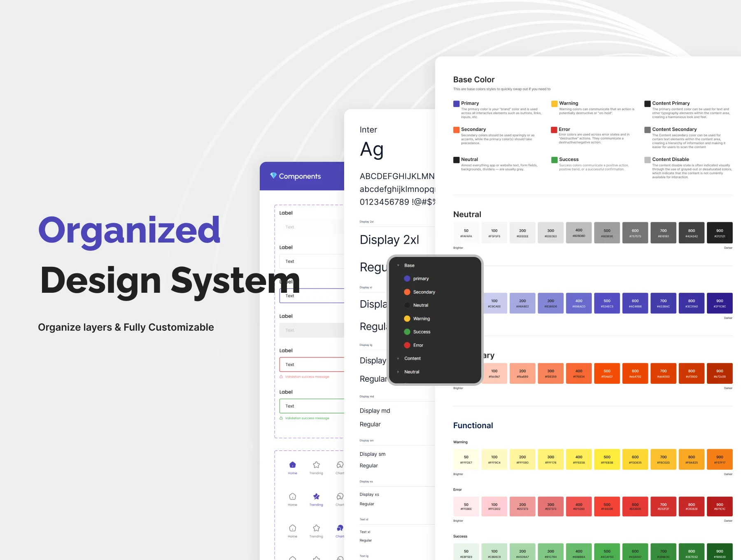Pick the Error 50 #FFEBEE swatch

[x=466, y=507]
